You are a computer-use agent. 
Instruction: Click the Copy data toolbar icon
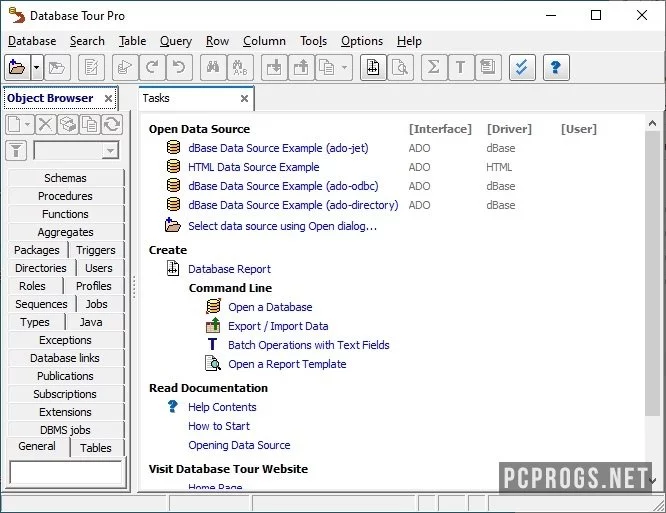pyautogui.click(x=327, y=67)
